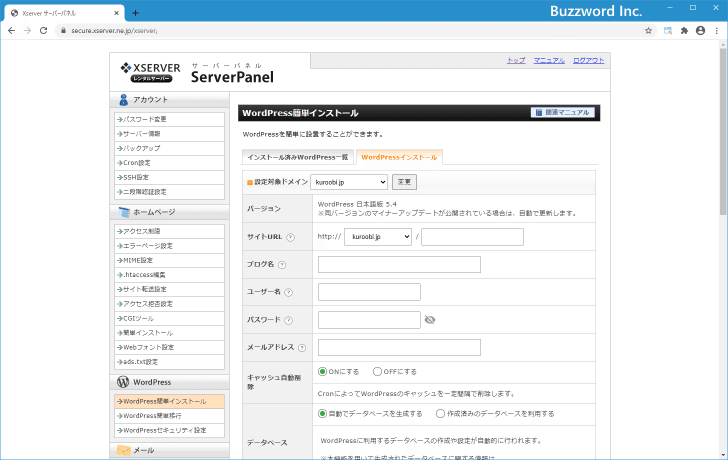Screen dimensions: 728x460
Task: Open the 関連マニュアル button
Action: point(563,112)
